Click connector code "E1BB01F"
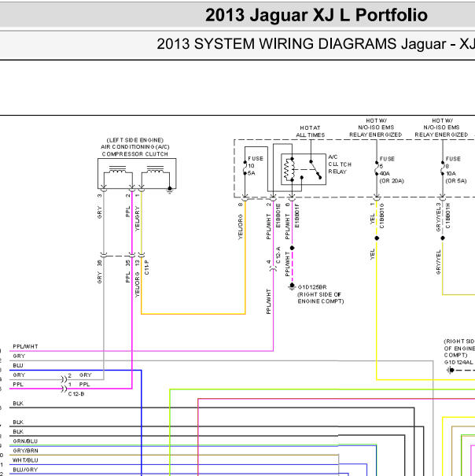This screenshot has width=475, height=476. click(296, 216)
